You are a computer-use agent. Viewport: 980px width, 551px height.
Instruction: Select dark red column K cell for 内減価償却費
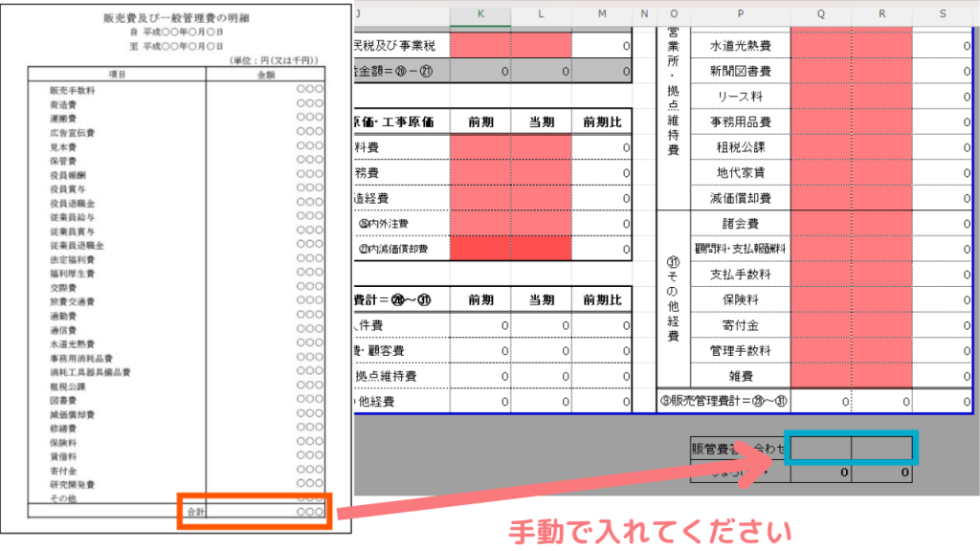pyautogui.click(x=479, y=249)
